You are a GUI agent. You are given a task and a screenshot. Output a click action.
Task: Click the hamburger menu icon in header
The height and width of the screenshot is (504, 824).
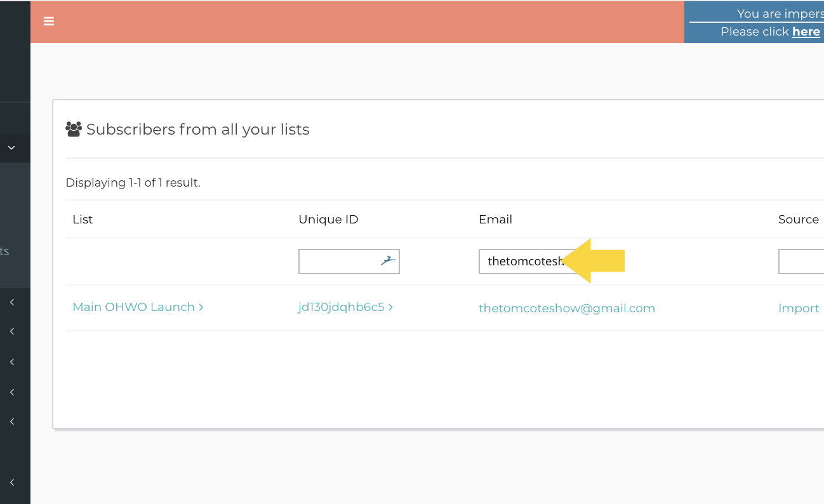48,22
